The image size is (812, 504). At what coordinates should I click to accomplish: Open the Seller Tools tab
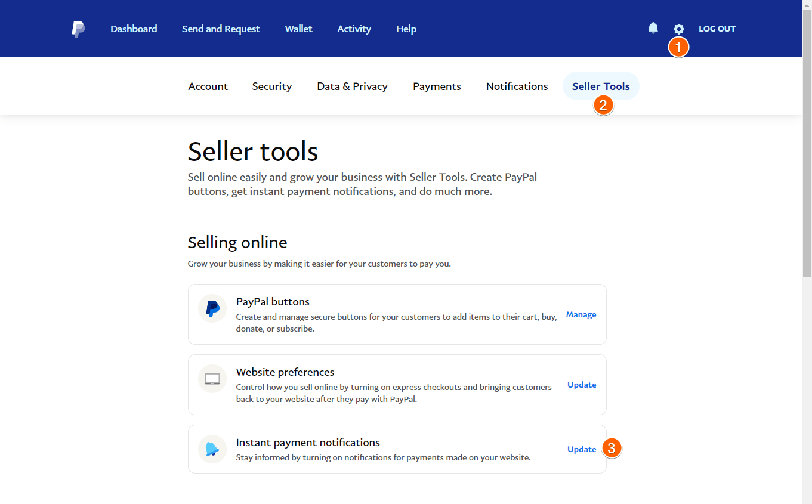point(601,86)
